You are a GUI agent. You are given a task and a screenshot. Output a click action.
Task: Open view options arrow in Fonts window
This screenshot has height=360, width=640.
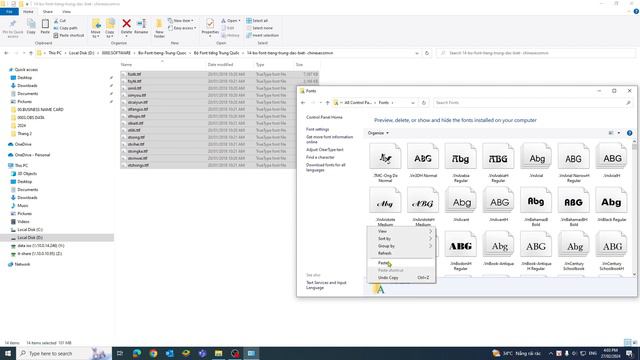[619, 133]
